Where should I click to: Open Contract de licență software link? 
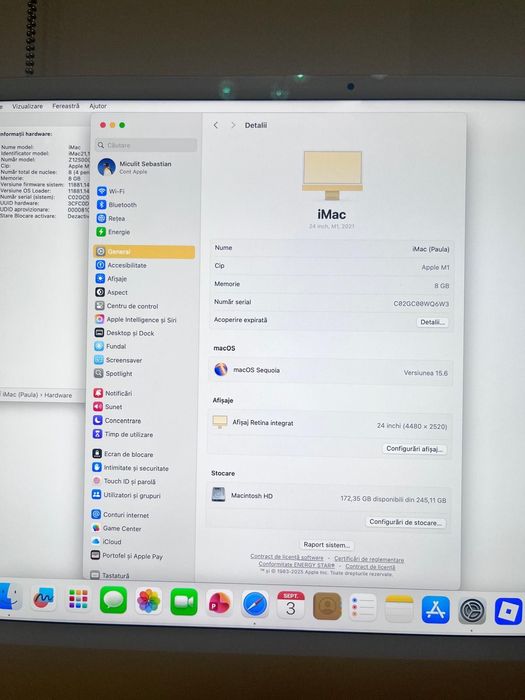coord(287,557)
